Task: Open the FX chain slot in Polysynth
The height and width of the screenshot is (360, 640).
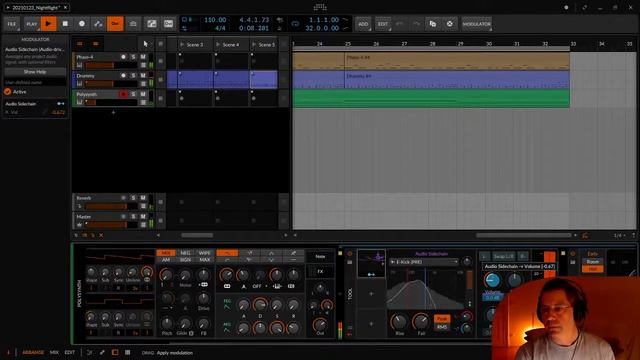Action: click(320, 271)
